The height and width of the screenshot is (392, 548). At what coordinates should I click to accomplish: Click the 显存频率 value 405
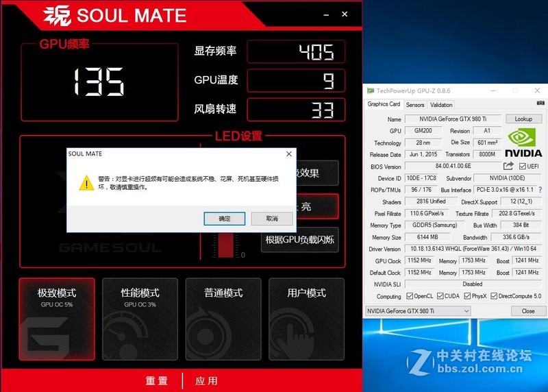tap(297, 52)
